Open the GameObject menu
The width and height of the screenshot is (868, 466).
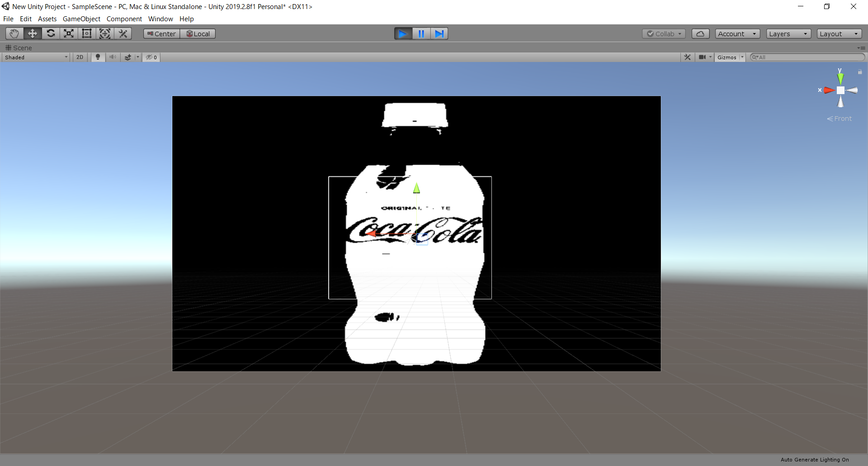(81, 19)
